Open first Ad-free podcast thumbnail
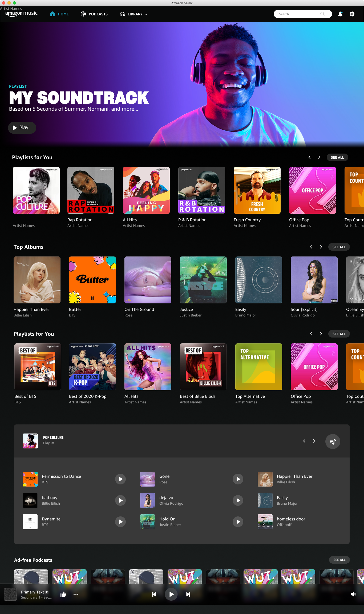364x614 pixels. click(x=31, y=576)
